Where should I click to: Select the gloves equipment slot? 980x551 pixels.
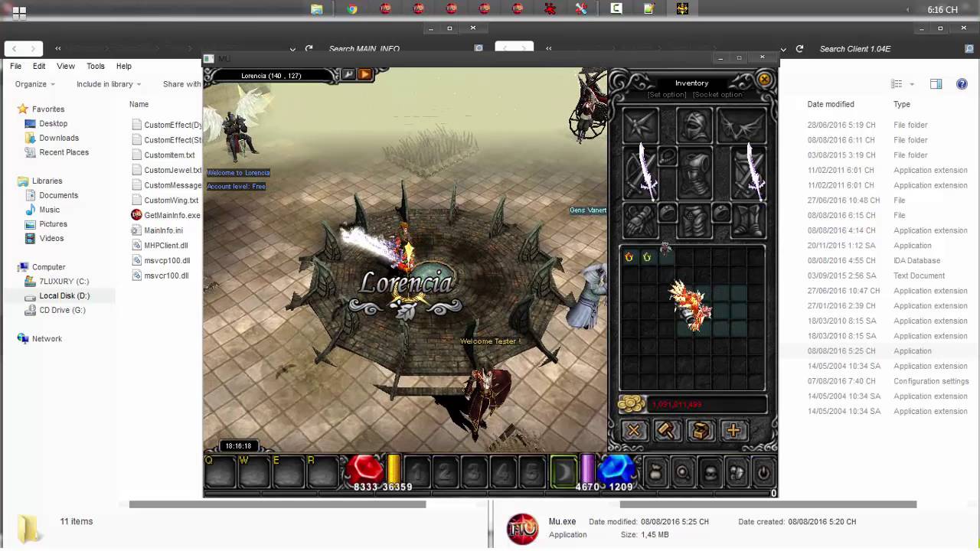[x=641, y=222]
